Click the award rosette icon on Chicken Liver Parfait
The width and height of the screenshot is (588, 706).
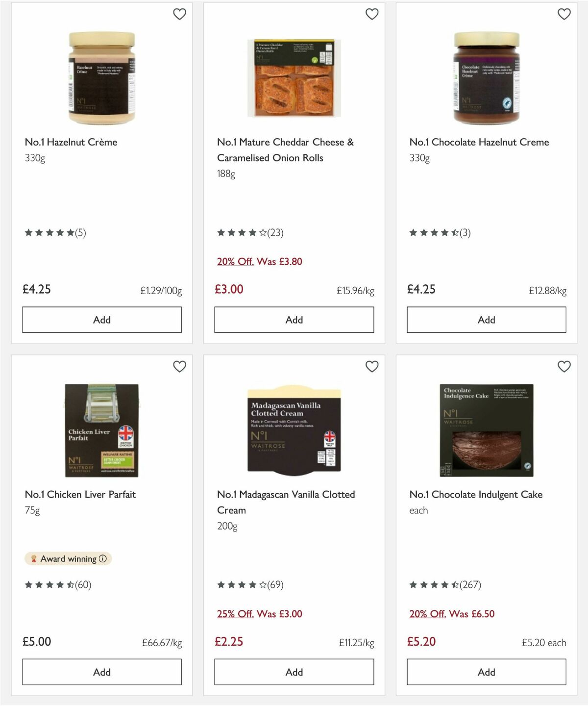click(34, 558)
